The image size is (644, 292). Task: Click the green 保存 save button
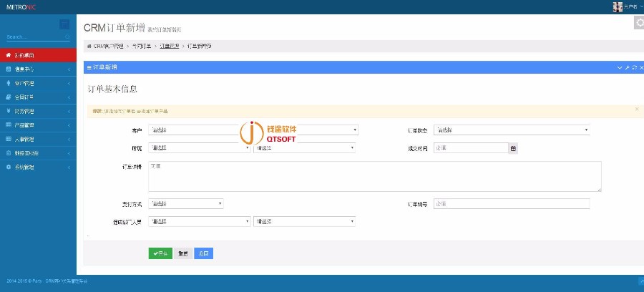point(160,253)
